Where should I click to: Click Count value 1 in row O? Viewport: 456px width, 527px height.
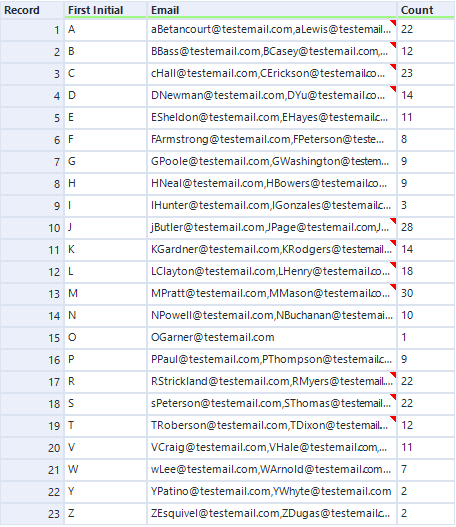click(x=426, y=338)
